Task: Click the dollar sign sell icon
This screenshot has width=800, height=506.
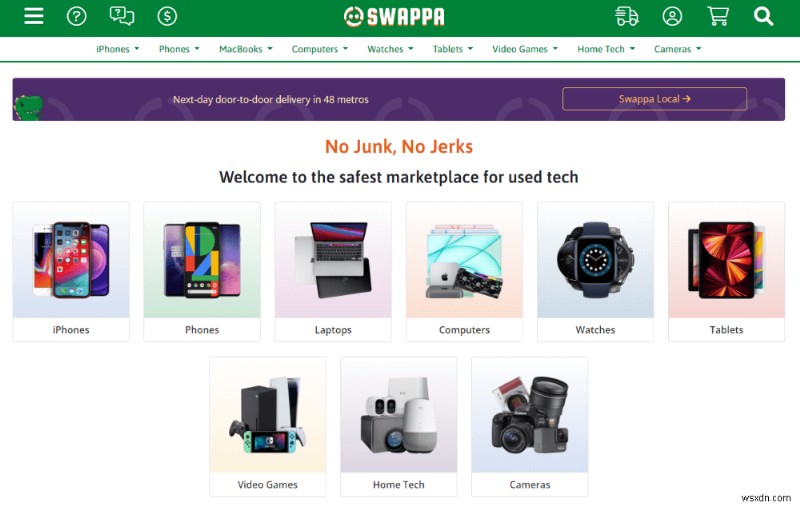Action: click(167, 16)
